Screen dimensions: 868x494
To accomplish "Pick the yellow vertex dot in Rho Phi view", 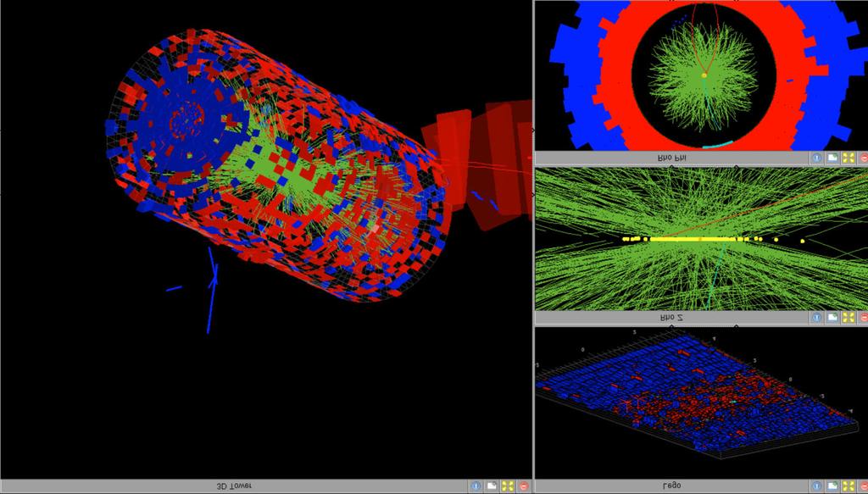I will click(x=704, y=75).
